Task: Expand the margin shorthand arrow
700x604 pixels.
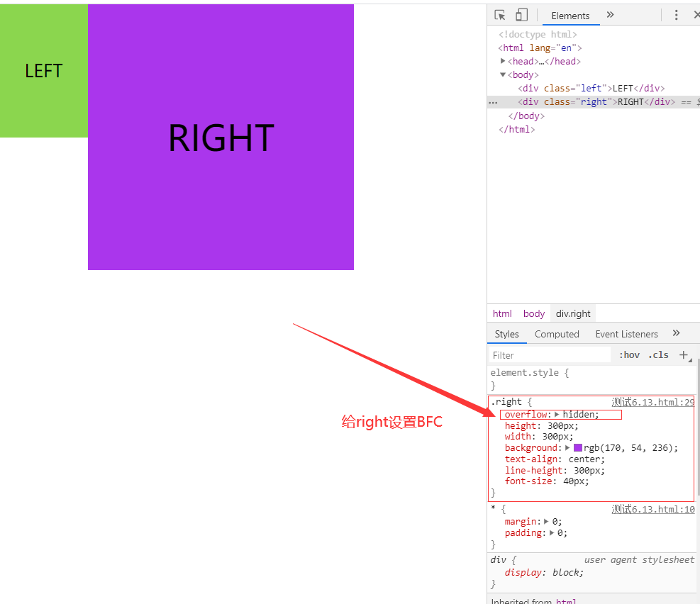Action: (546, 522)
